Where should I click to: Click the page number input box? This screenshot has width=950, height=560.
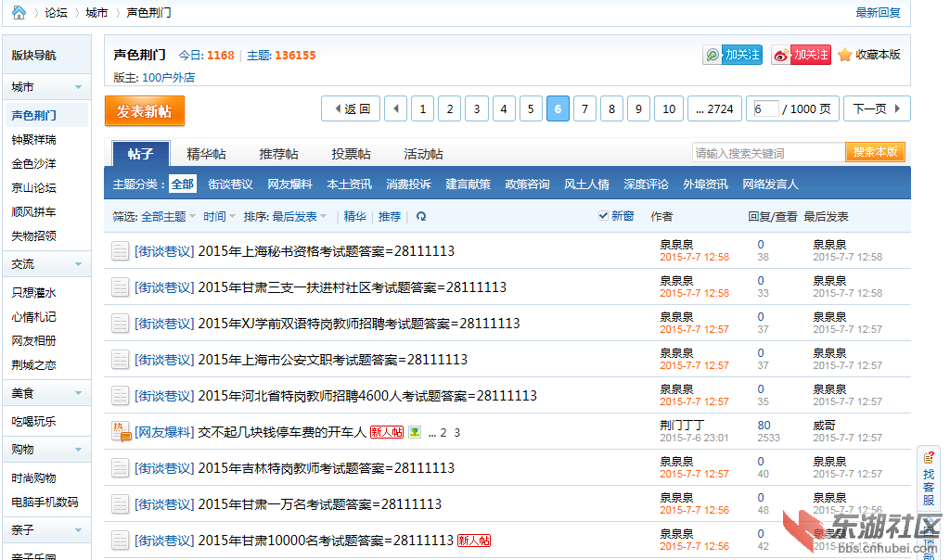tap(765, 109)
